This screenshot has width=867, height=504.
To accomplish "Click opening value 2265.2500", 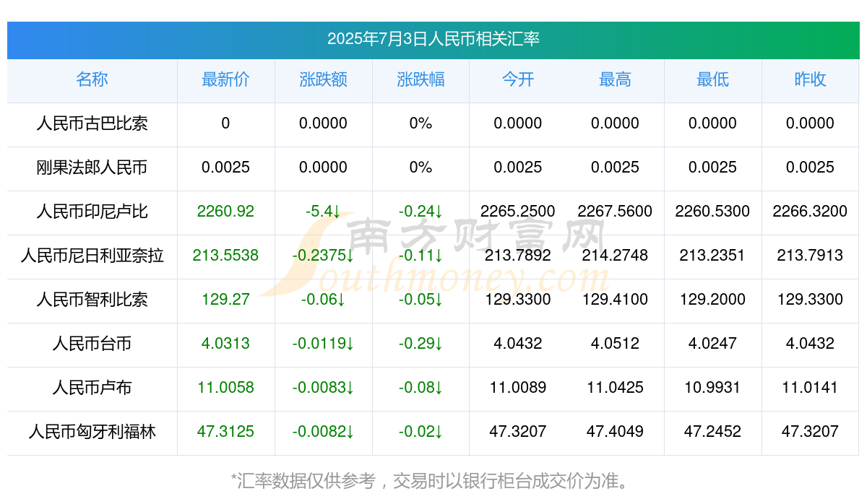I will (x=518, y=212).
